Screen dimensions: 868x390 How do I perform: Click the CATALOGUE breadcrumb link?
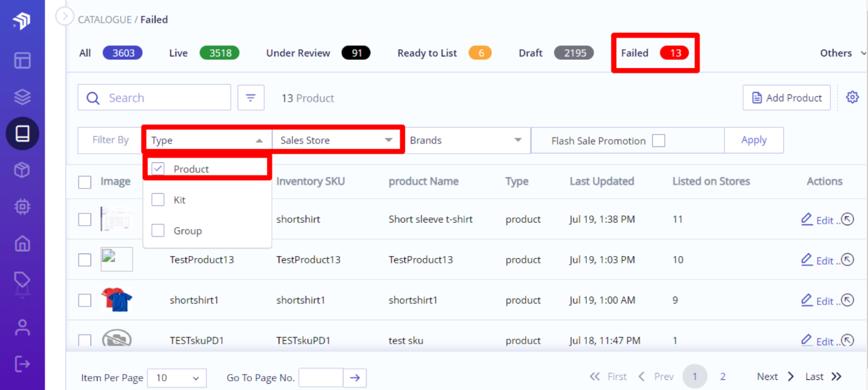tap(104, 19)
